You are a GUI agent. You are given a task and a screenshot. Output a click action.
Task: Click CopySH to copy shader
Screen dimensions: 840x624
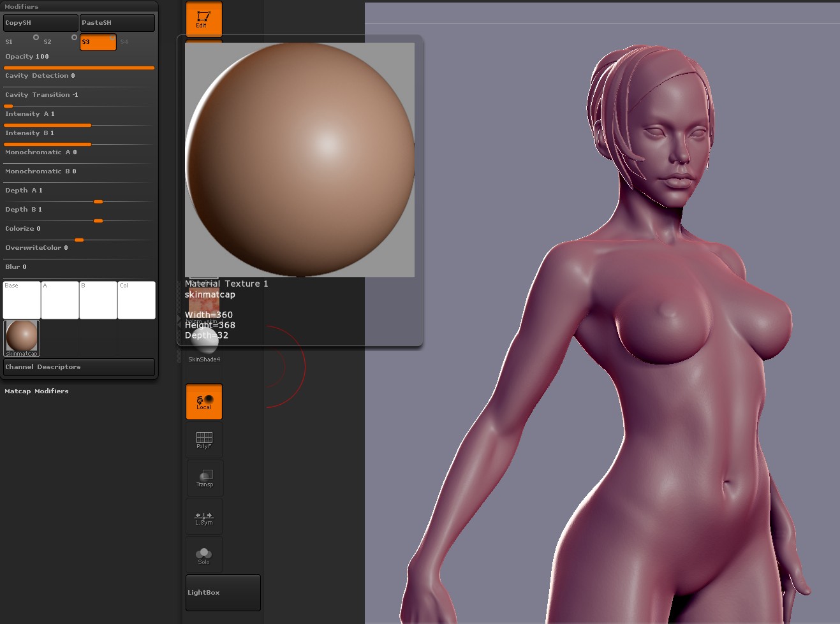coord(40,23)
